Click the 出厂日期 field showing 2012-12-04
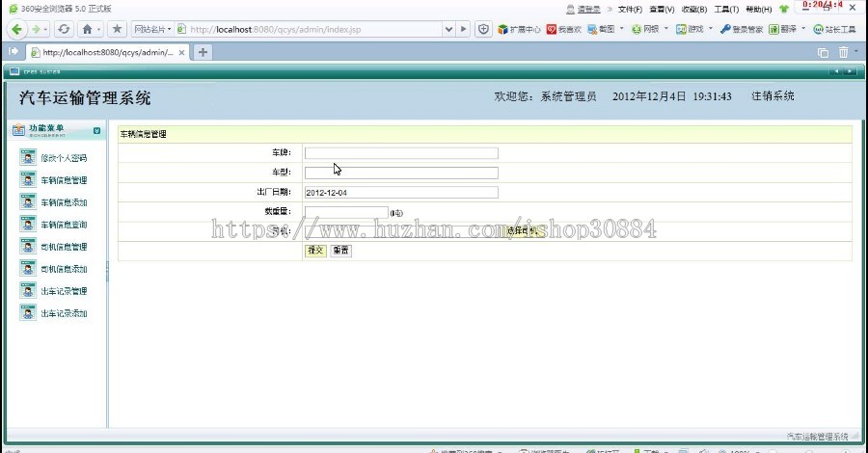This screenshot has width=868, height=453. [x=401, y=193]
